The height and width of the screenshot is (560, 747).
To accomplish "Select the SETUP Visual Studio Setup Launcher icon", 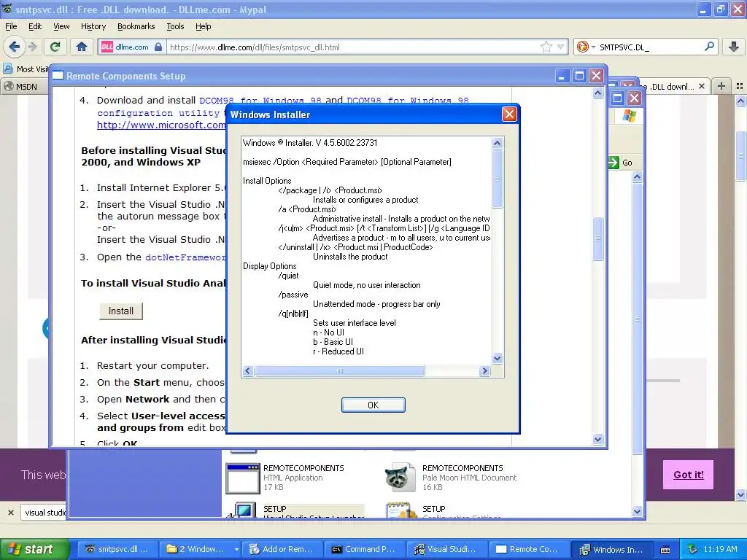I will 244,510.
